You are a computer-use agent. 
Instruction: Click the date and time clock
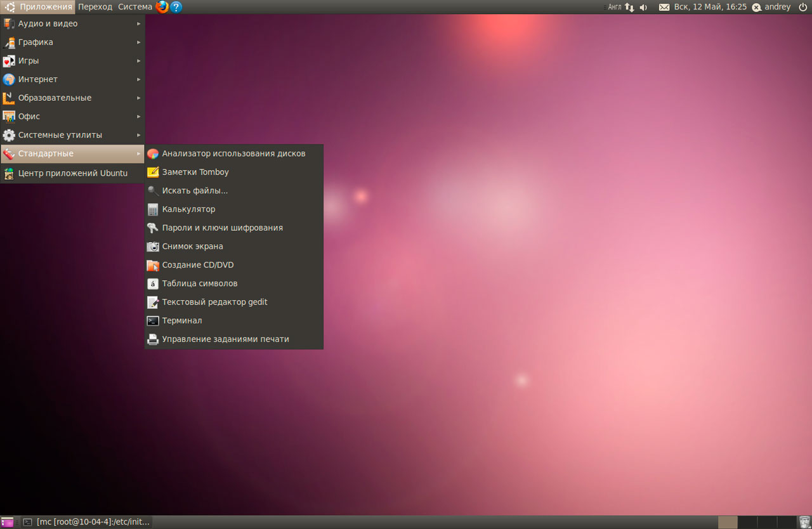coord(710,7)
